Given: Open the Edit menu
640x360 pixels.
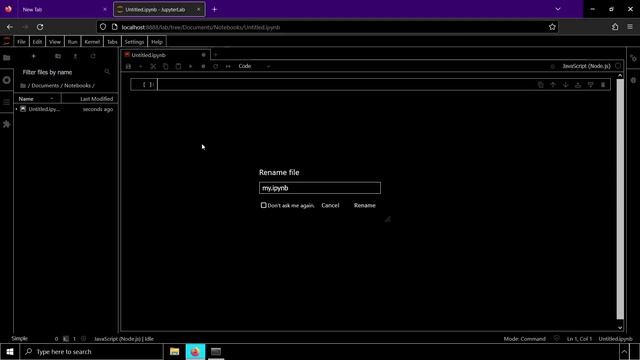Looking at the screenshot, I should pos(37,42).
